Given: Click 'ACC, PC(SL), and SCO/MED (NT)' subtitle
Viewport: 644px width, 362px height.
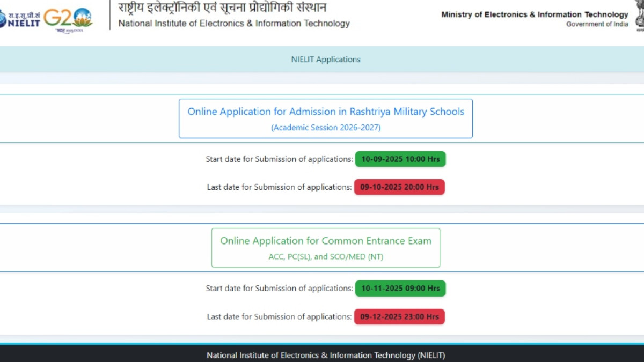Looking at the screenshot, I should point(326,257).
